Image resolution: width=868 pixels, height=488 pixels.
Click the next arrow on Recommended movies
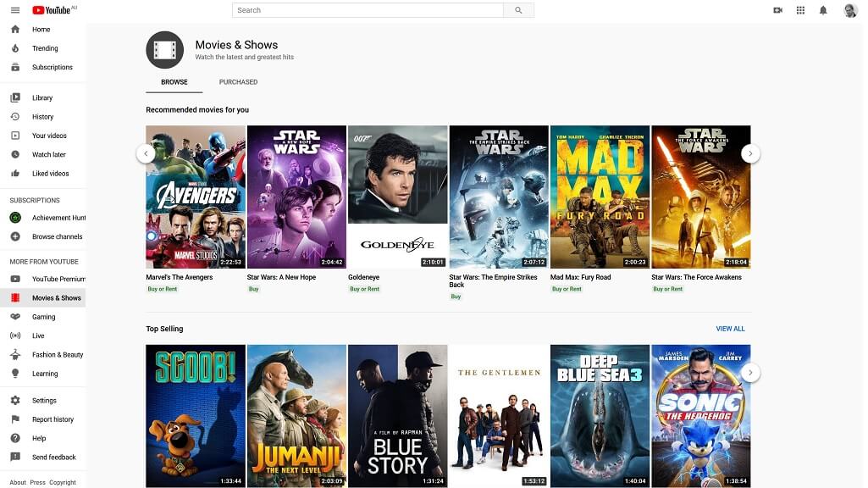[x=750, y=153]
